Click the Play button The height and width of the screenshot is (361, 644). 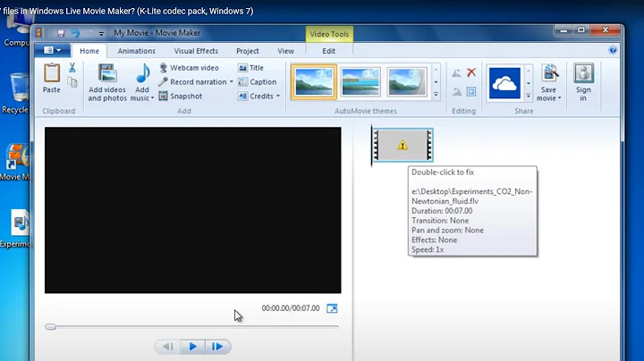tap(192, 347)
